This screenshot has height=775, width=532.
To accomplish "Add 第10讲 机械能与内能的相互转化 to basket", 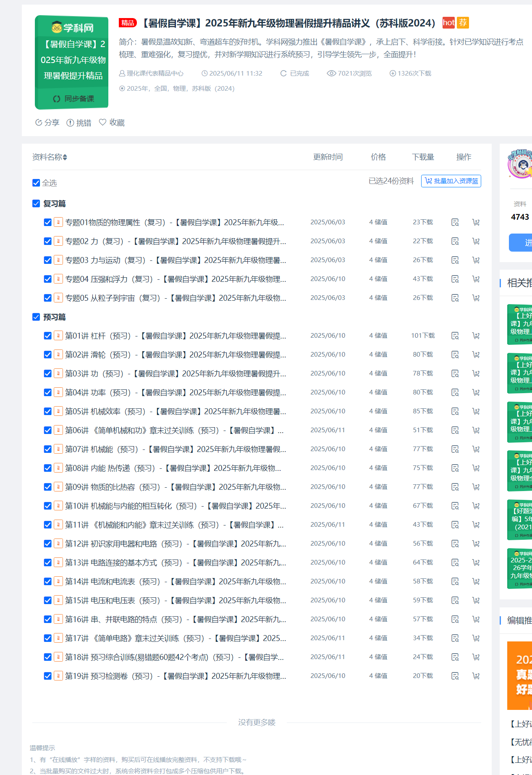I will click(476, 506).
